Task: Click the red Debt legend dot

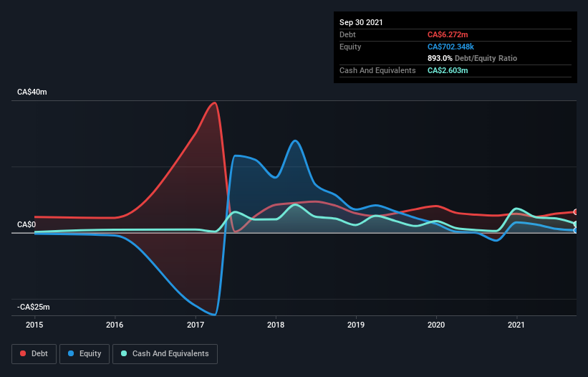Action: (x=23, y=353)
